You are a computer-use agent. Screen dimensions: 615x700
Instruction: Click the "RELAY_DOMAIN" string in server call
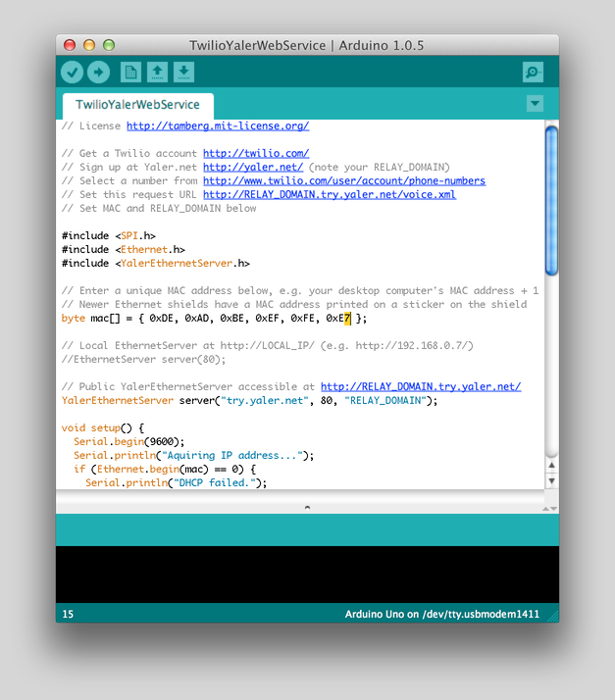(x=385, y=400)
